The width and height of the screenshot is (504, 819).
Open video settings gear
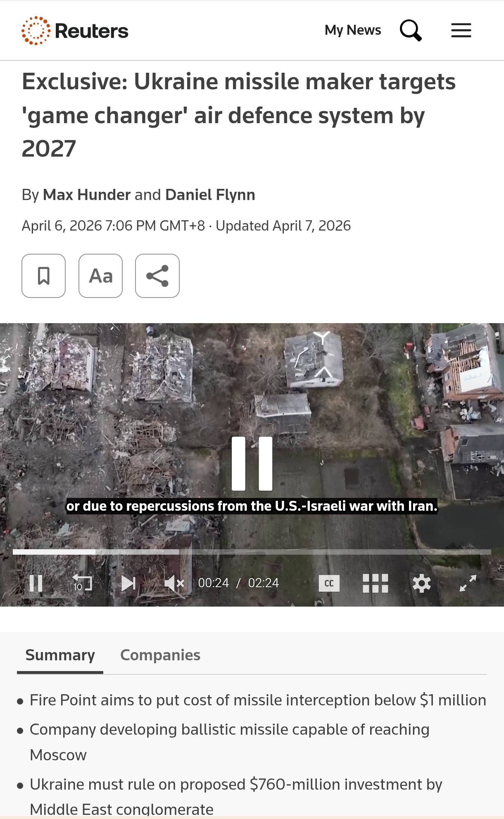422,583
